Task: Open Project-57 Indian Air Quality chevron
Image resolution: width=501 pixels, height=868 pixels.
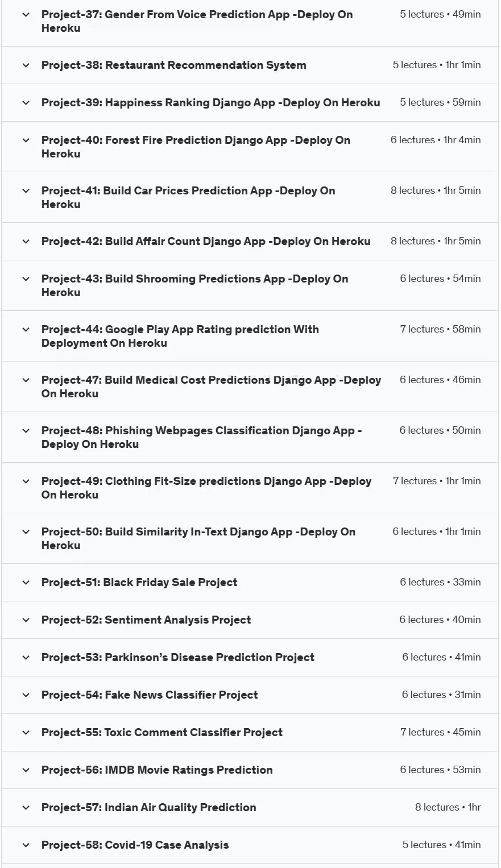Action: tap(26, 808)
